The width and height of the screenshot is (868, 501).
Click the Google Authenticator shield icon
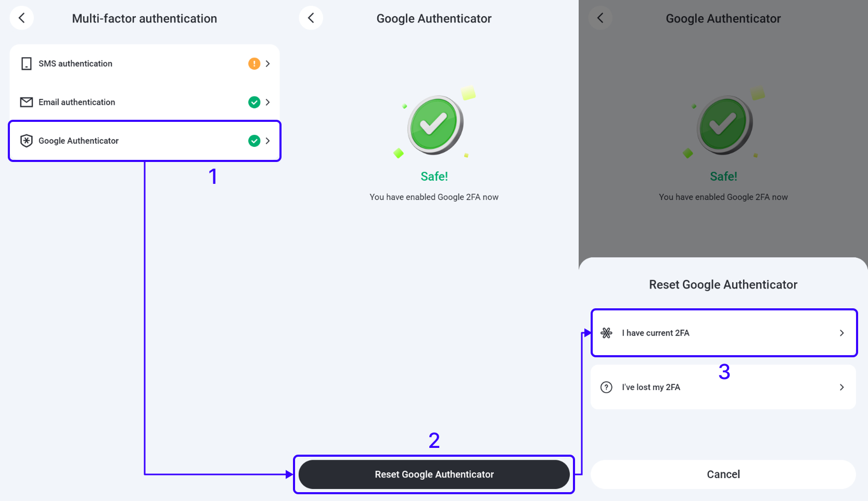point(26,141)
